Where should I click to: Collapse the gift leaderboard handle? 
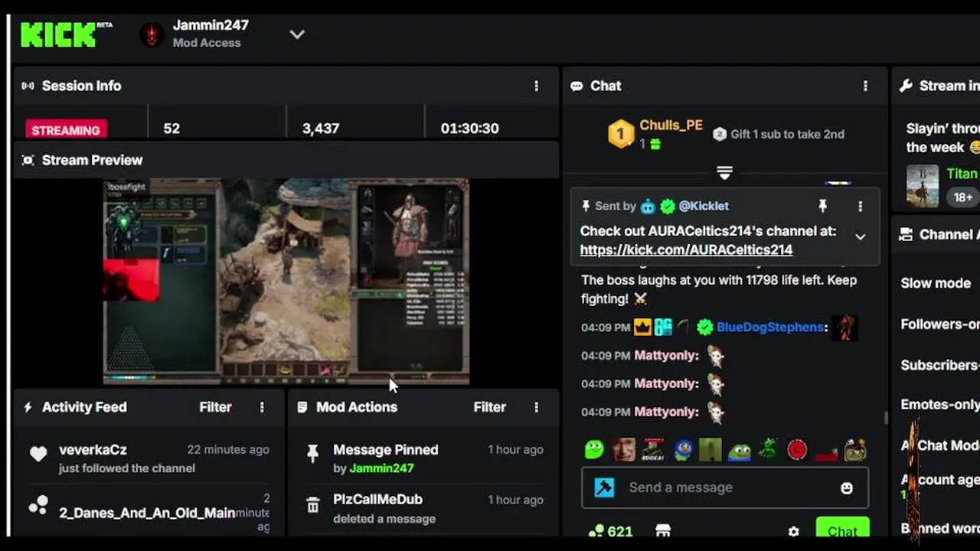click(x=724, y=173)
